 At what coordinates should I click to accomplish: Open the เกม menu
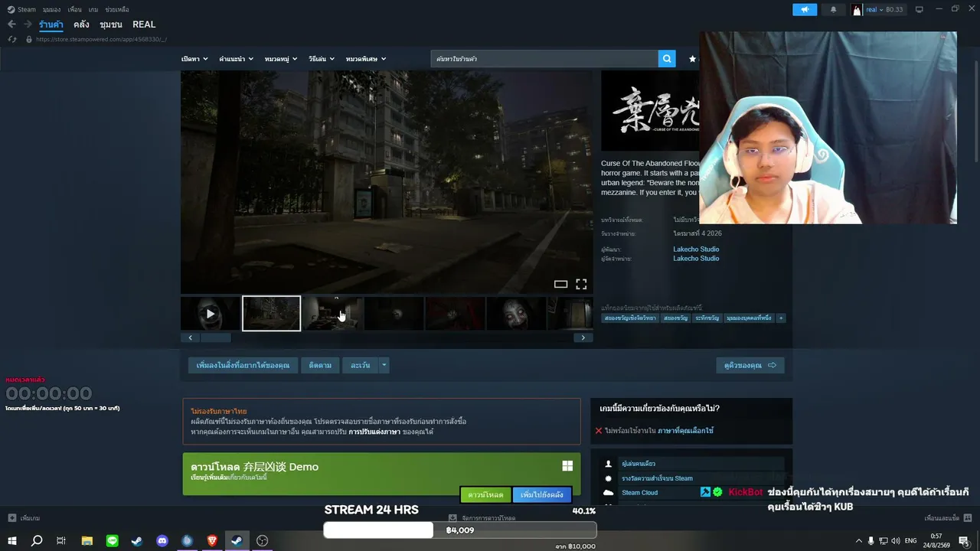93,9
